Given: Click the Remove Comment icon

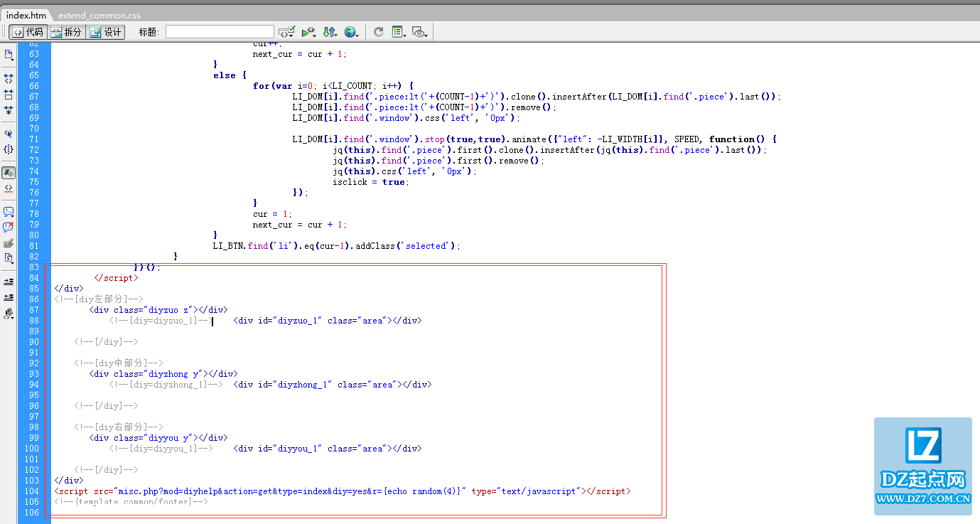Looking at the screenshot, I should (9, 228).
